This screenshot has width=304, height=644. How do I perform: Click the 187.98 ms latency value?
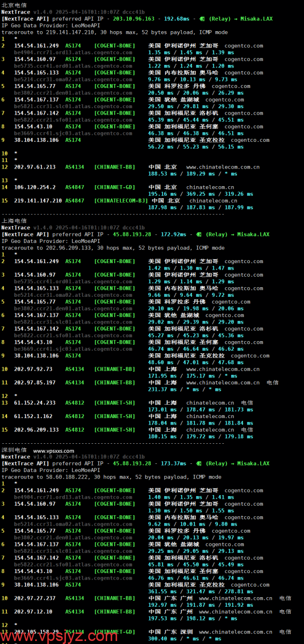162,207
